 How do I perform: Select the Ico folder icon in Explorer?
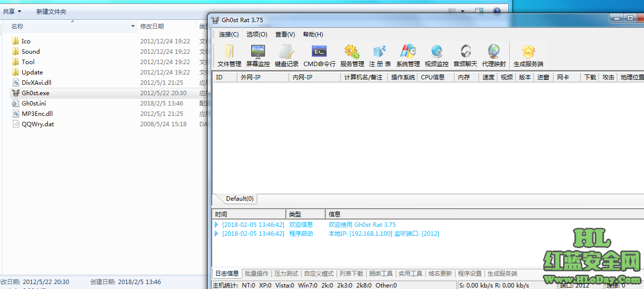[15, 41]
